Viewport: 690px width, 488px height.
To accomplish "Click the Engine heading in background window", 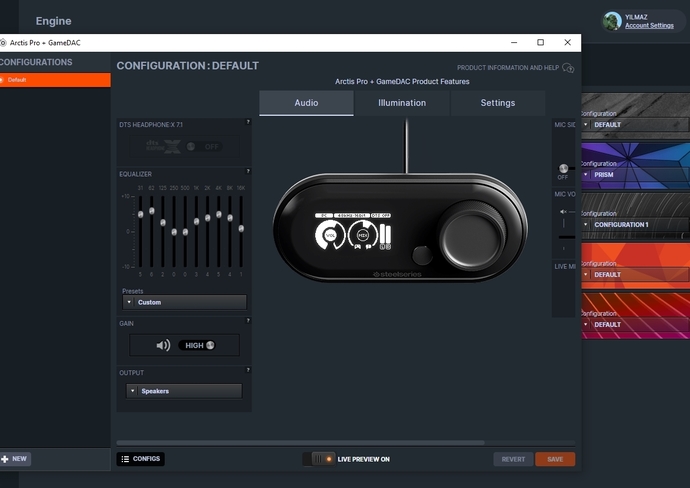I will tap(53, 21).
